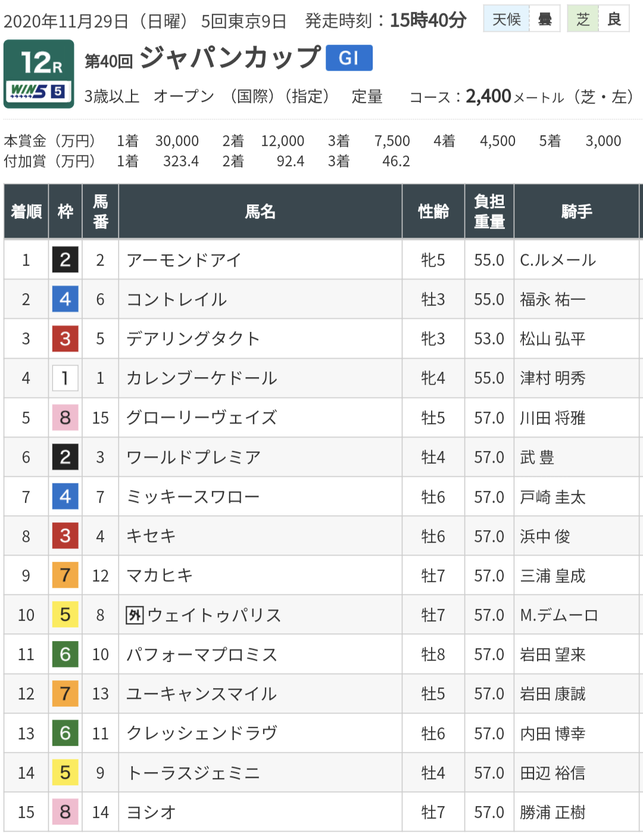Click yellow frame 5 badge for トーラスジェミニ

(x=65, y=773)
